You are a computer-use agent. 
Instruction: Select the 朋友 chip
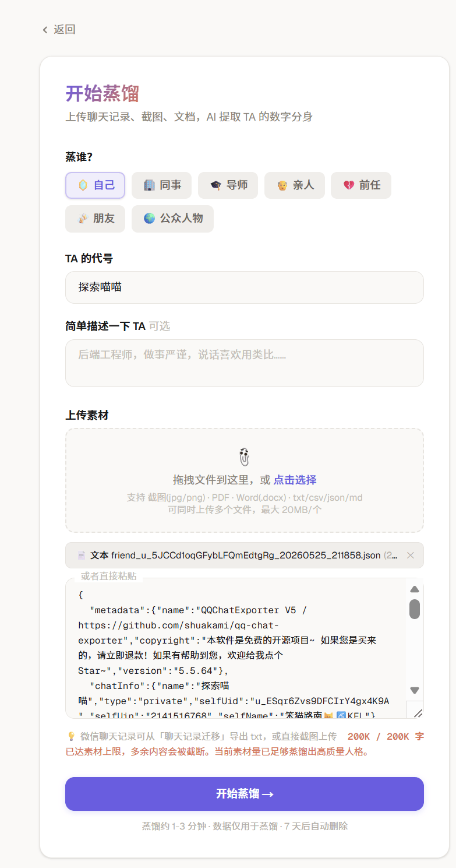[x=96, y=219]
